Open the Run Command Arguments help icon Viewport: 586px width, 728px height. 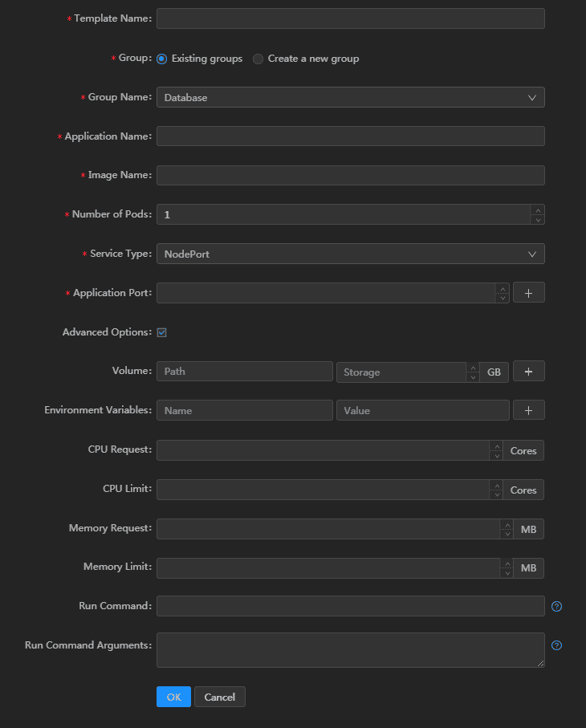[x=556, y=645]
